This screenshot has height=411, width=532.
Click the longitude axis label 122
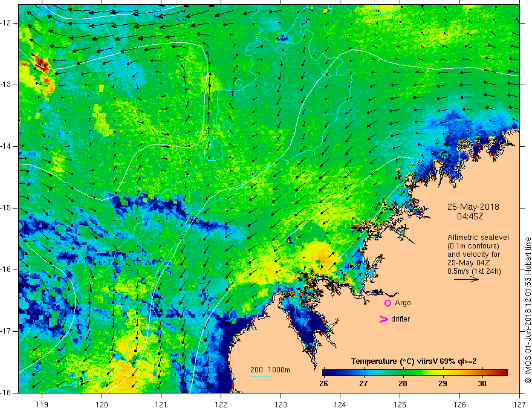(x=221, y=404)
